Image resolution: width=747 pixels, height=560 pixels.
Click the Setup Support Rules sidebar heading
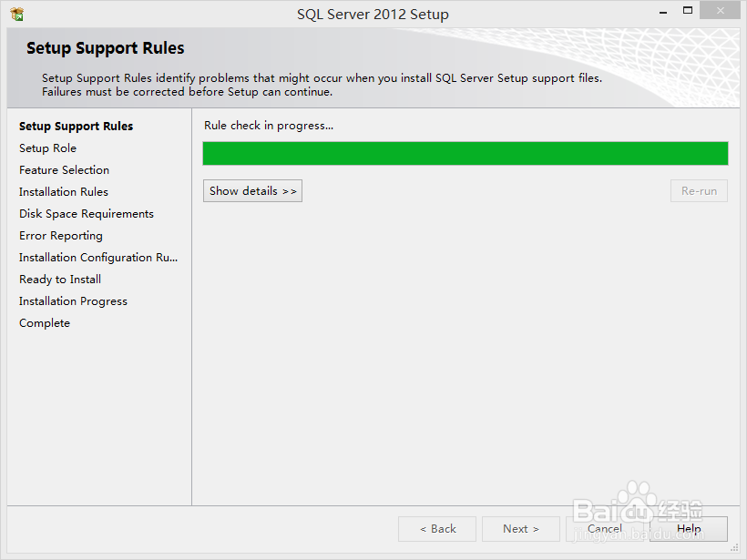coord(76,126)
